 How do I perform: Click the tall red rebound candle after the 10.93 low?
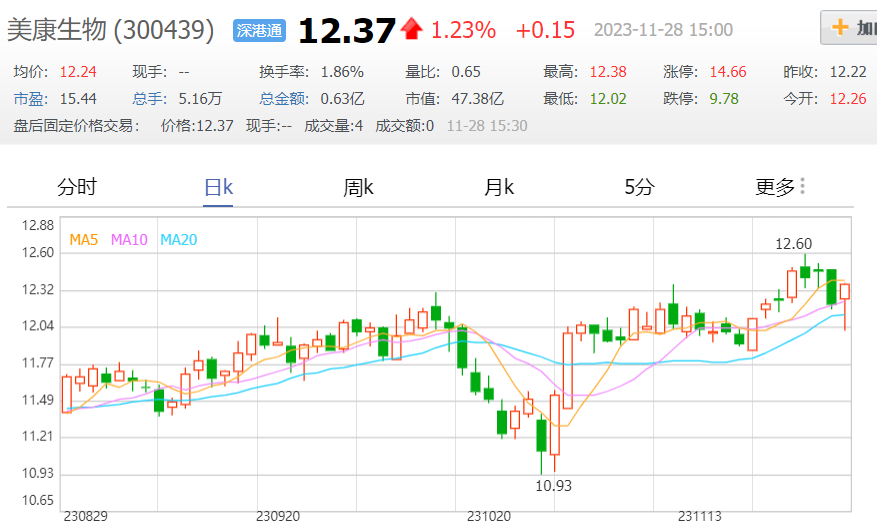pyautogui.click(x=568, y=370)
